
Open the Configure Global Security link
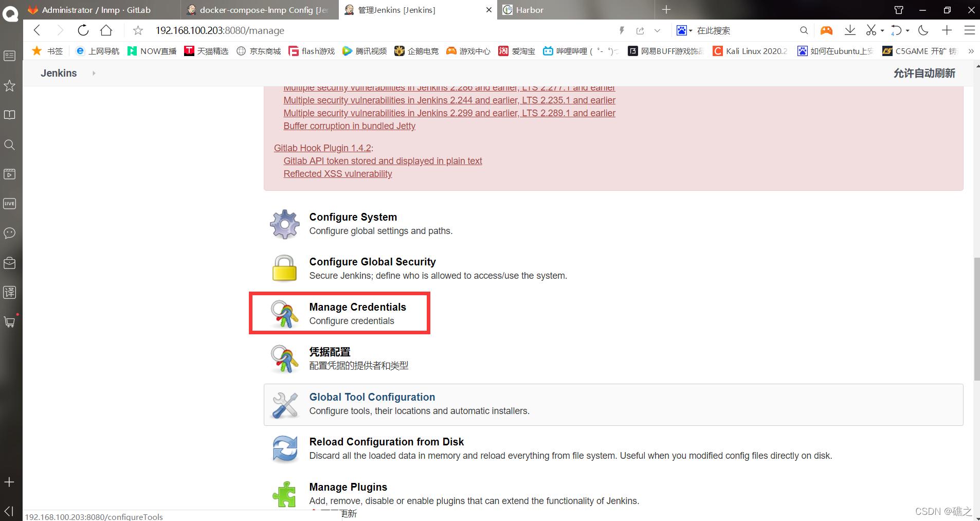[372, 262]
